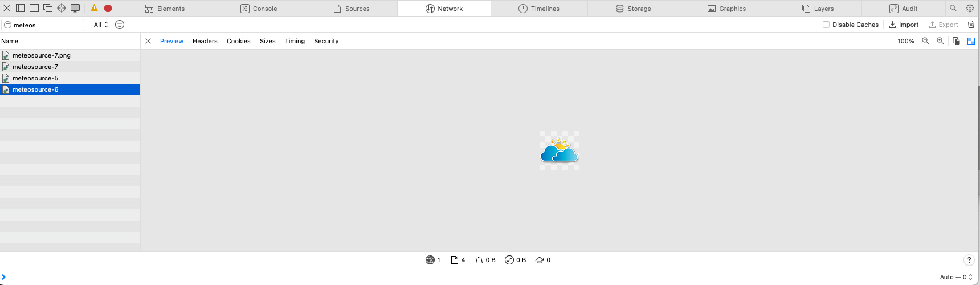Start element selection with the crosshair icon
Viewport: 980px width, 285px height.
coord(62,8)
